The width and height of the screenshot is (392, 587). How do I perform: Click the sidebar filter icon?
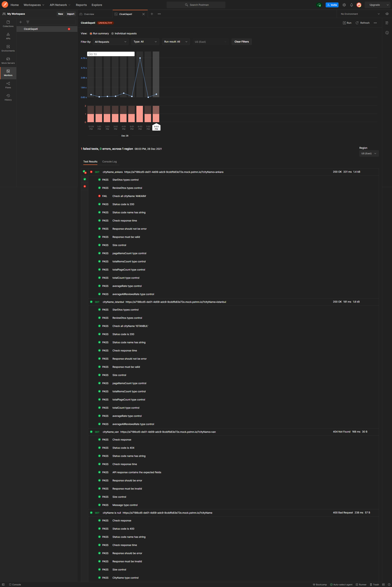[28, 22]
